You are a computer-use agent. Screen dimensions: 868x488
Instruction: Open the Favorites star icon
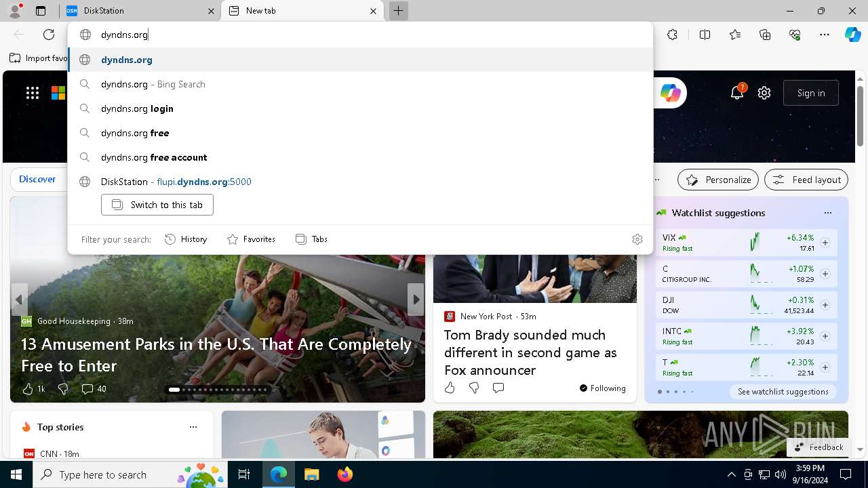735,35
